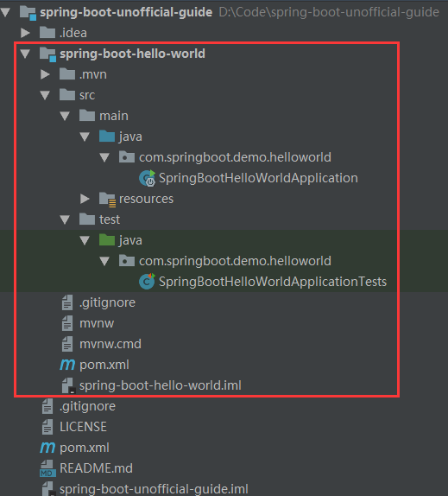The image size is (448, 496).
Task: Expand the .idea folder
Action: click(25, 33)
